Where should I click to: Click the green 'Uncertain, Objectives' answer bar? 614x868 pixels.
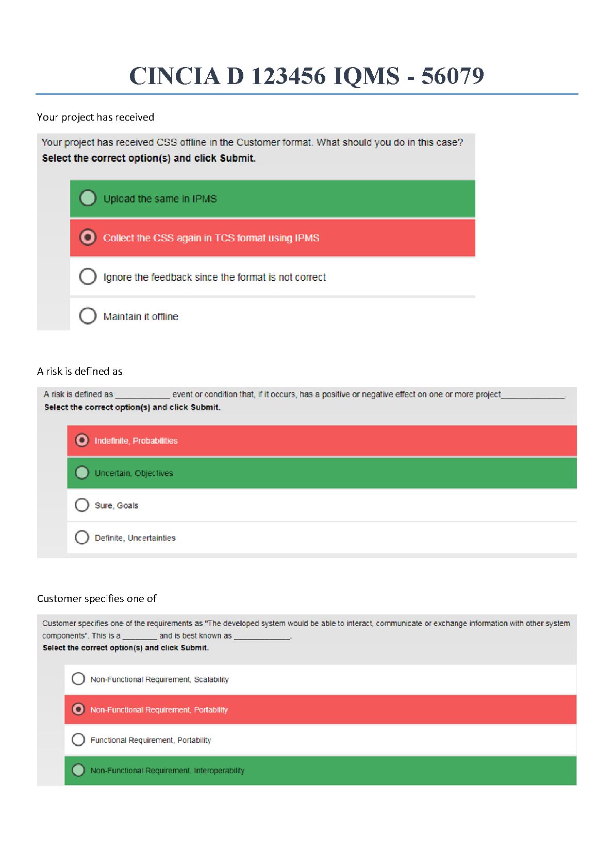point(361,473)
